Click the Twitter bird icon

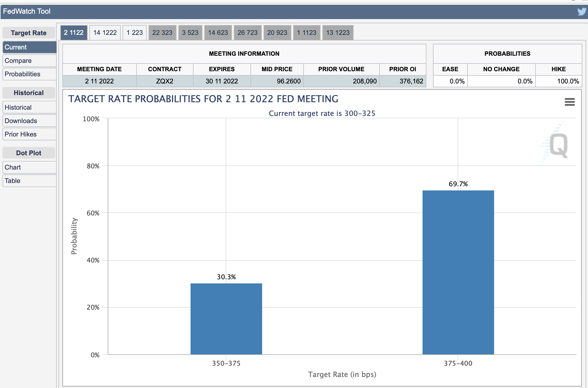coord(581,12)
